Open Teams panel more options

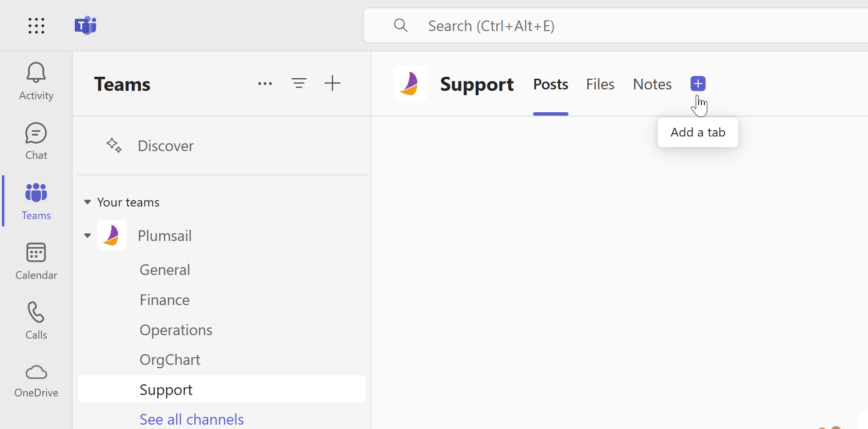pos(265,84)
